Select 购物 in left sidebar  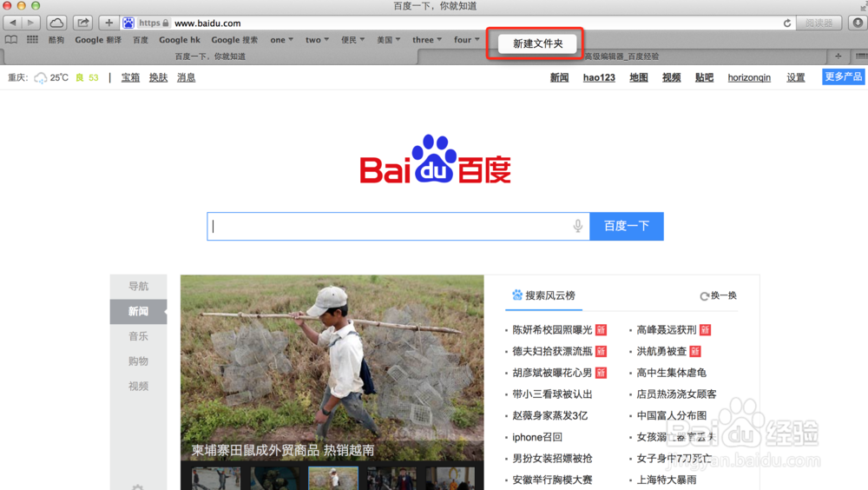138,361
